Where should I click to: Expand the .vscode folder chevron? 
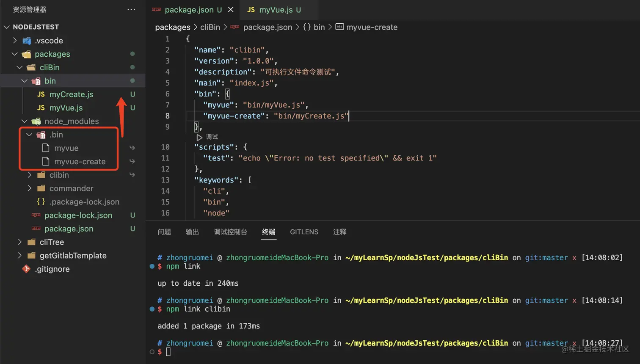click(15, 41)
